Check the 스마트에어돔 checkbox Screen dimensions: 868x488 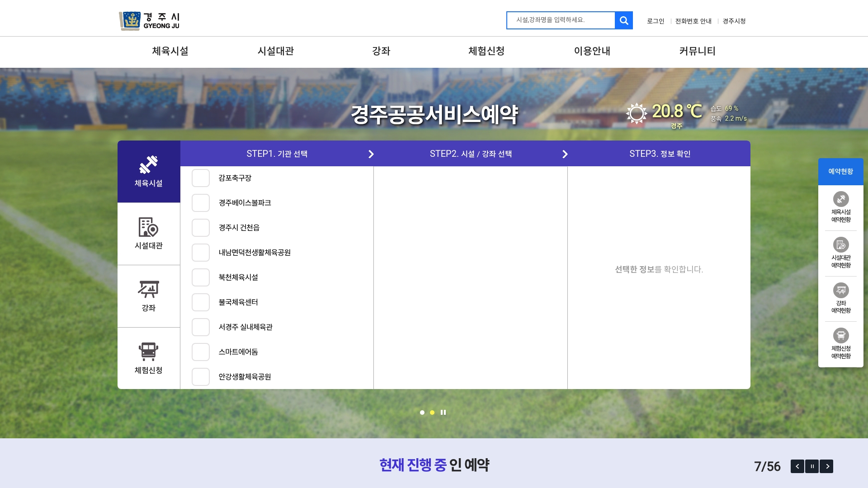tap(201, 352)
